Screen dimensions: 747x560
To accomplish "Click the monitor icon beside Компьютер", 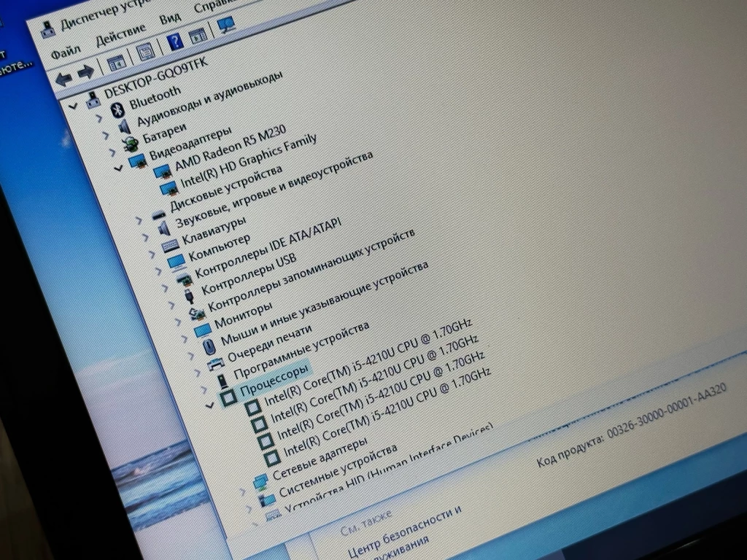I will click(175, 262).
